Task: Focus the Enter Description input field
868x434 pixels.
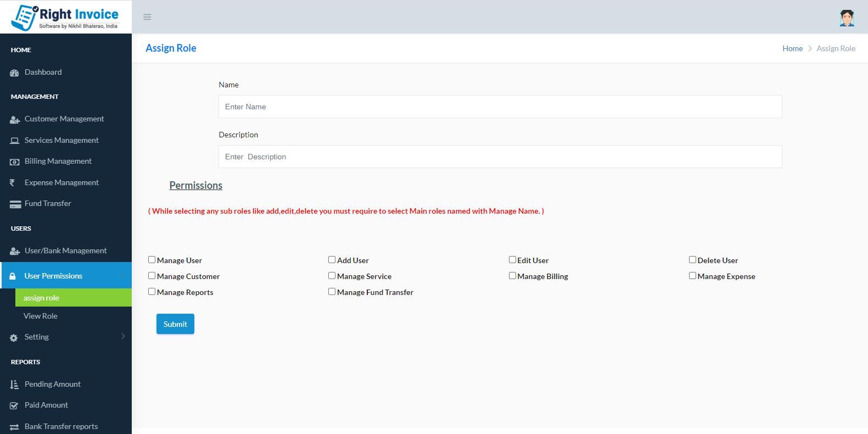Action: point(500,157)
